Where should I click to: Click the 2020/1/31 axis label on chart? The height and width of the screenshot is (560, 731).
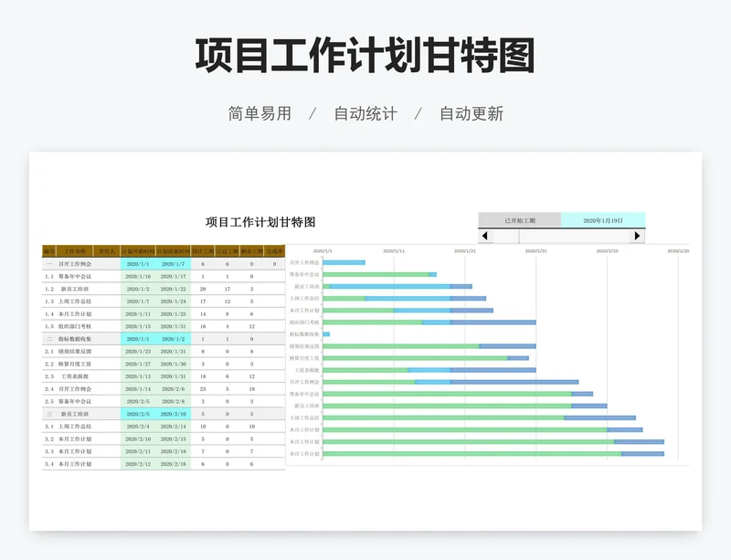536,251
